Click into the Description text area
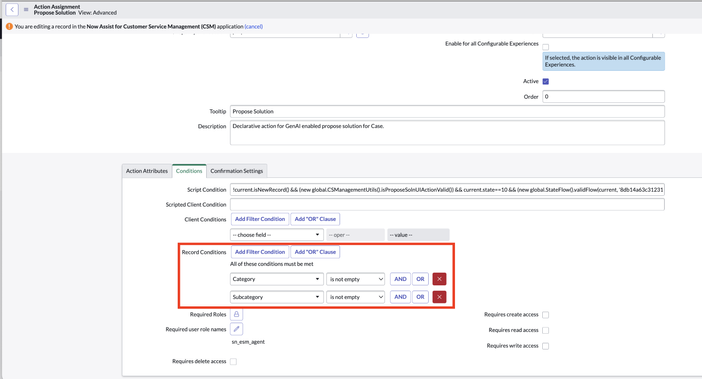Viewport: 702px width, 379px height. pyautogui.click(x=447, y=132)
